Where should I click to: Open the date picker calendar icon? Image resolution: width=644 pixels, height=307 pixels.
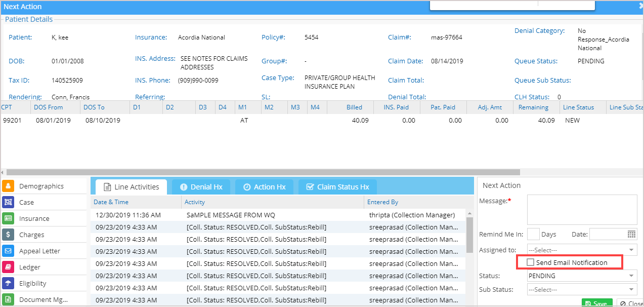coord(632,234)
